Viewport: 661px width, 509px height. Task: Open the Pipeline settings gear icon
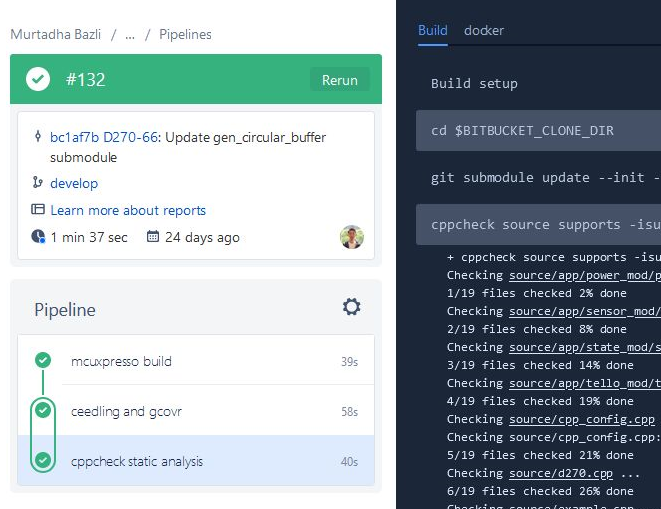pyautogui.click(x=352, y=307)
